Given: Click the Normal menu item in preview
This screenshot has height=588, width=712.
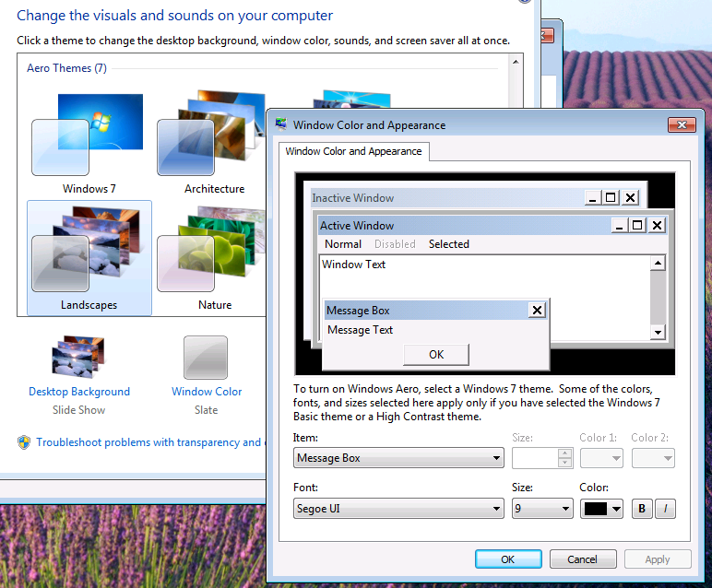Looking at the screenshot, I should point(343,244).
